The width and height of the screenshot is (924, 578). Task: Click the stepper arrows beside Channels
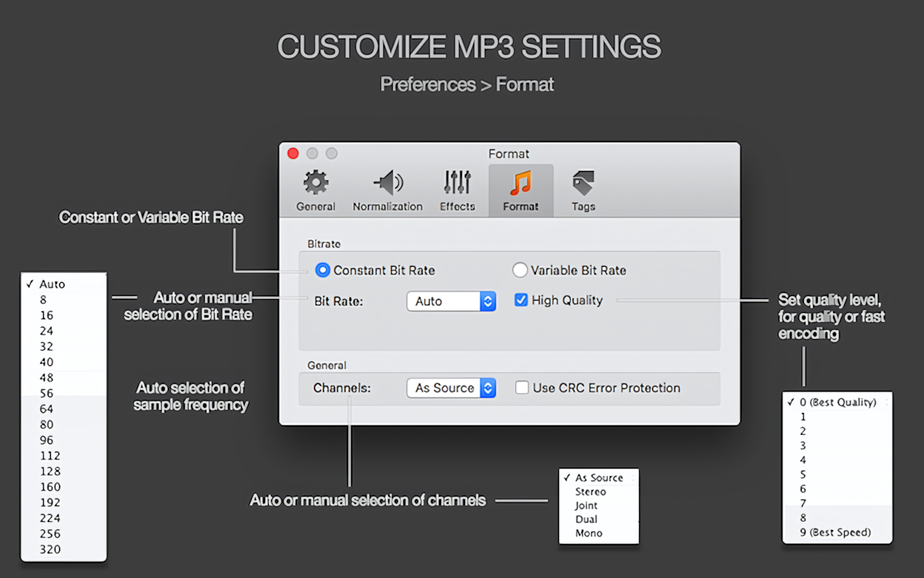(x=487, y=388)
